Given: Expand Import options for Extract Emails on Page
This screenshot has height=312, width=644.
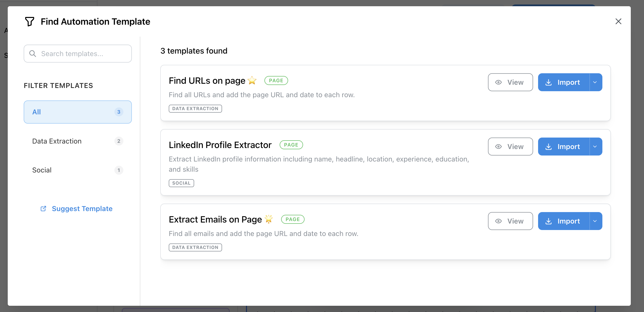Looking at the screenshot, I should click(x=595, y=221).
